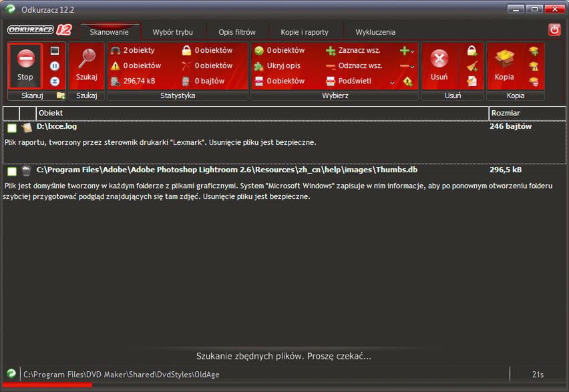Switch to the Skanowanie tab
This screenshot has height=392, width=569.
click(110, 32)
